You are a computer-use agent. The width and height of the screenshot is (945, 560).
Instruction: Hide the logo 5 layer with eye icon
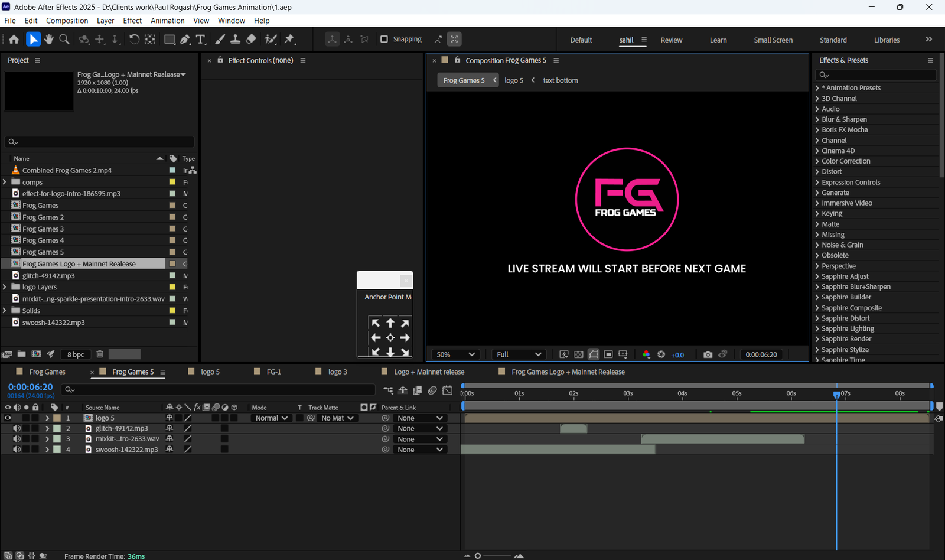[x=8, y=418]
